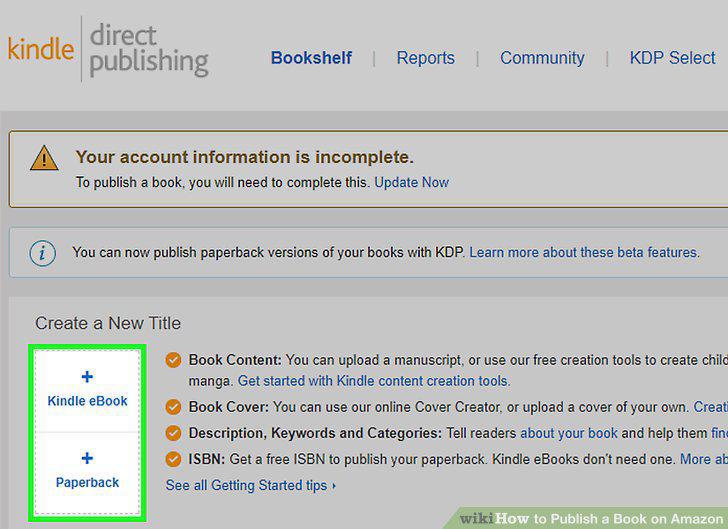The image size is (728, 529).
Task: Expand See all Getting Started tips
Action: pos(251,485)
